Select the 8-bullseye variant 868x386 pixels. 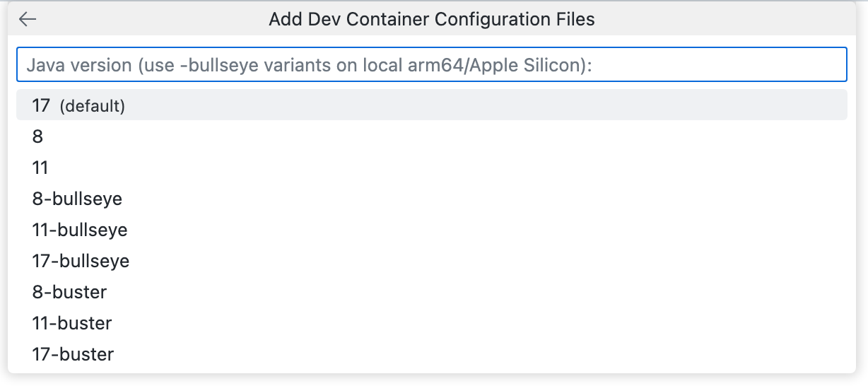(77, 199)
